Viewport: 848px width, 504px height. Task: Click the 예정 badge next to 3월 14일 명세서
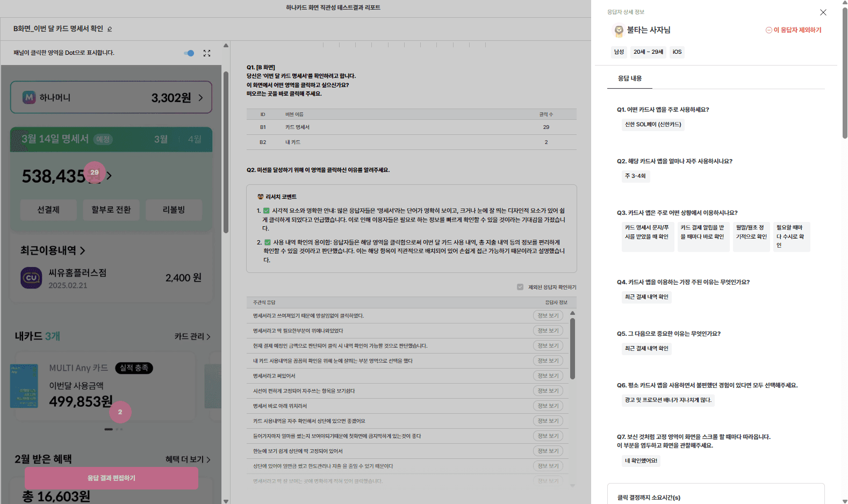(103, 140)
